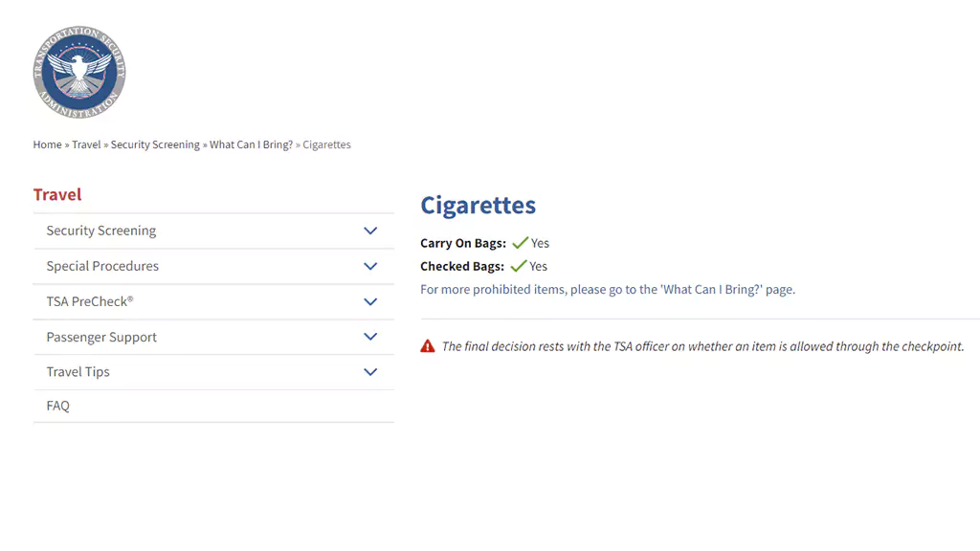Open Security Screening breadcrumb link

pyautogui.click(x=155, y=144)
